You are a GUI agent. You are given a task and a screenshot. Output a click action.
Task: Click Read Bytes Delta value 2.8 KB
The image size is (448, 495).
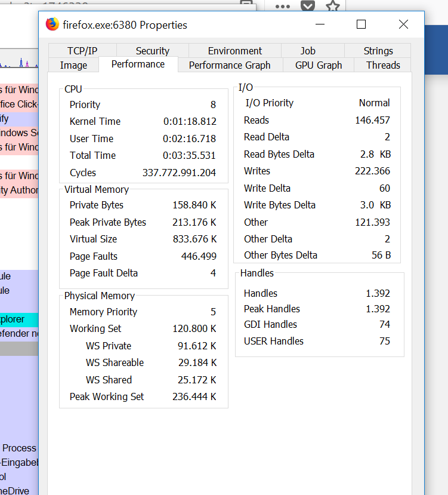tap(375, 154)
